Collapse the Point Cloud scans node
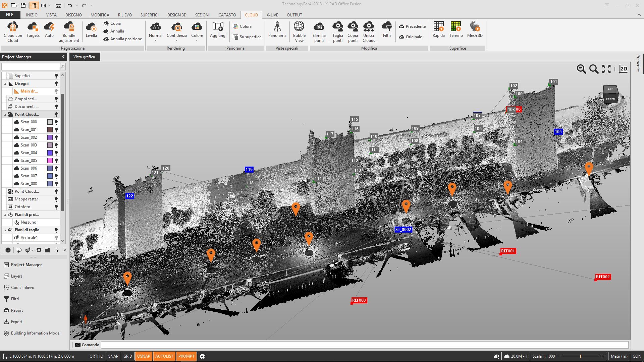The height and width of the screenshot is (362, 644). click(x=5, y=114)
